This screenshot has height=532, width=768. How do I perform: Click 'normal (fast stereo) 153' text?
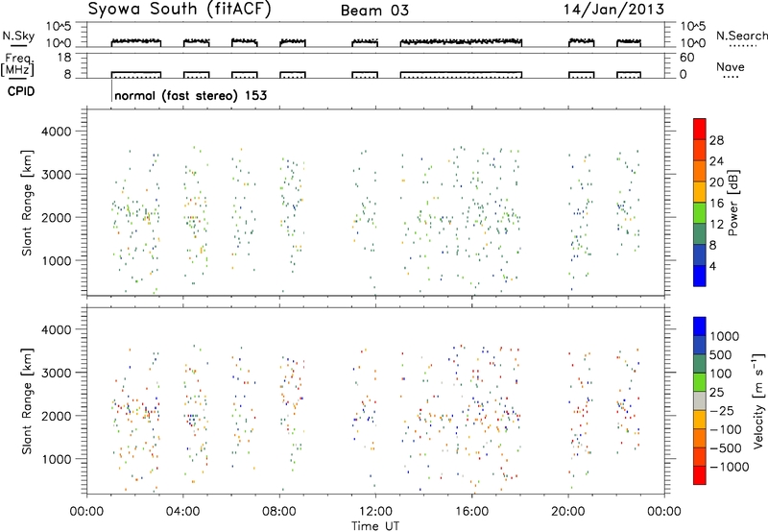point(190,95)
